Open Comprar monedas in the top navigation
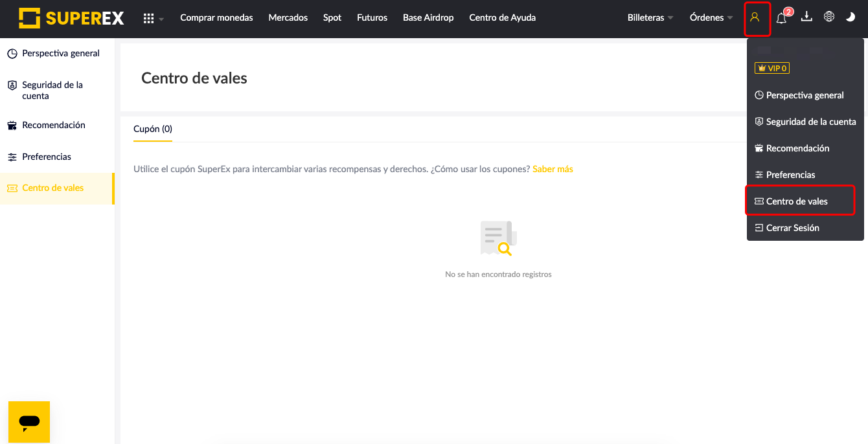The image size is (868, 444). tap(216, 17)
